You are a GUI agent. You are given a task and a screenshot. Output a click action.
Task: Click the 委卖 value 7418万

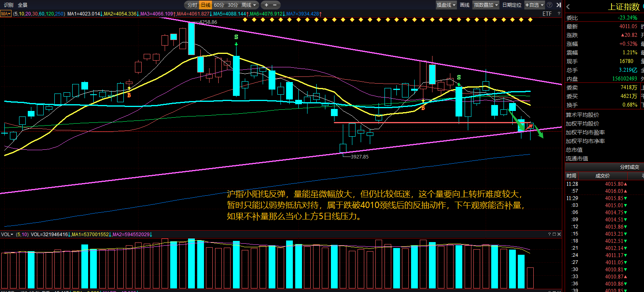pyautogui.click(x=629, y=88)
